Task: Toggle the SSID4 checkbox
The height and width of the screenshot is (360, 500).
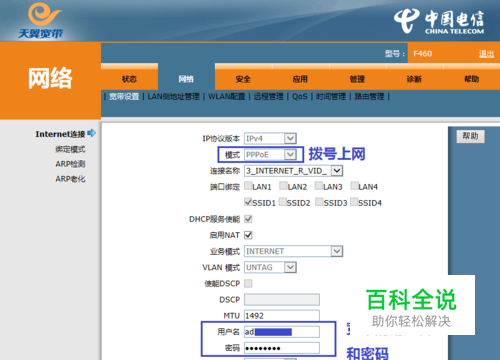Action: (354, 202)
